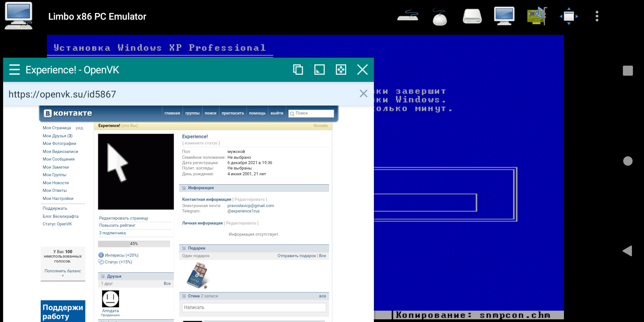Open the Limbo keyboard toolbar icon

click(407, 16)
